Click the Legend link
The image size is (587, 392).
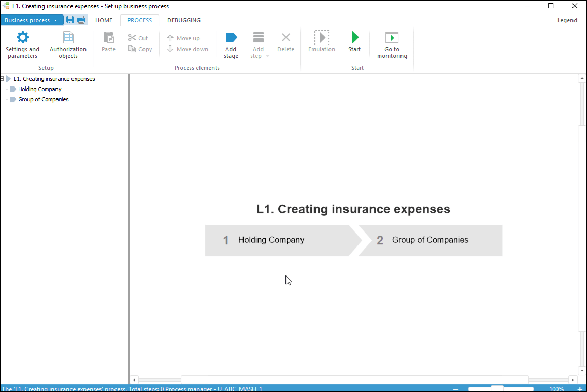(567, 20)
